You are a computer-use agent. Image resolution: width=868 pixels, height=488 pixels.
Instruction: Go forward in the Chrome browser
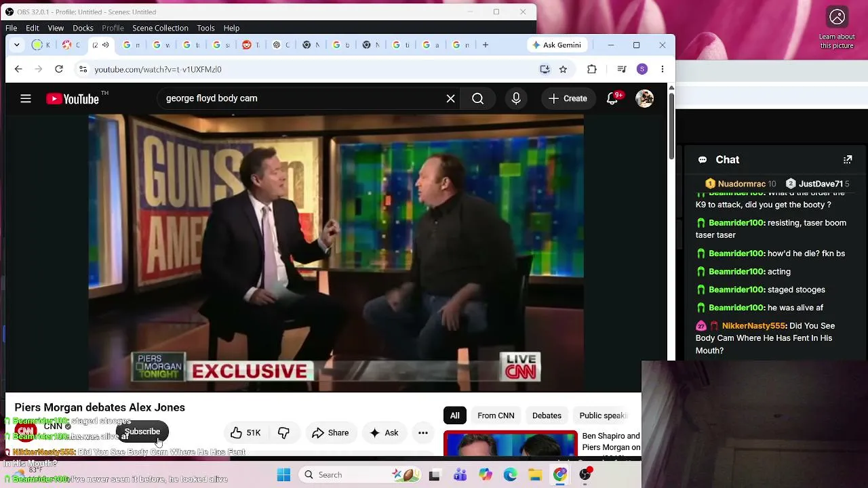39,69
